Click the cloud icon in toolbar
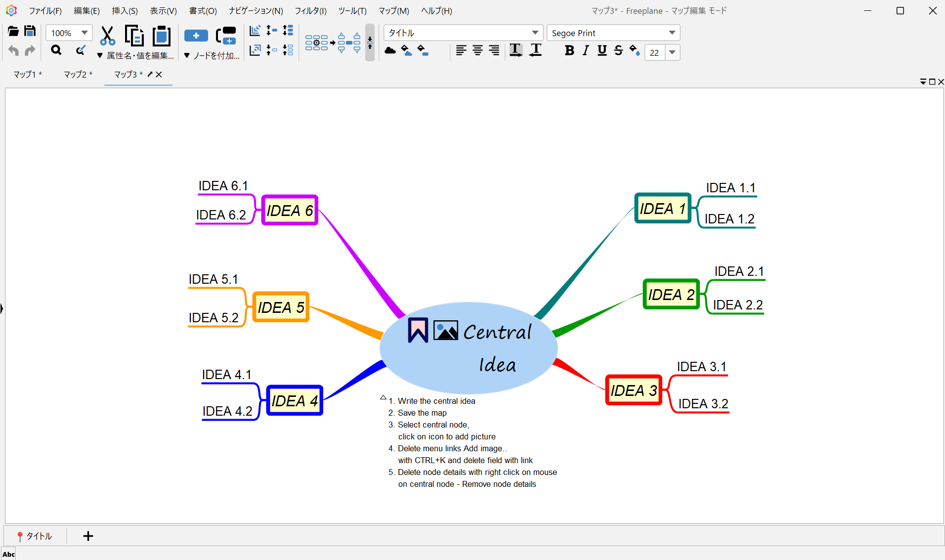Screen dimensions: 945x560 pyautogui.click(x=390, y=50)
